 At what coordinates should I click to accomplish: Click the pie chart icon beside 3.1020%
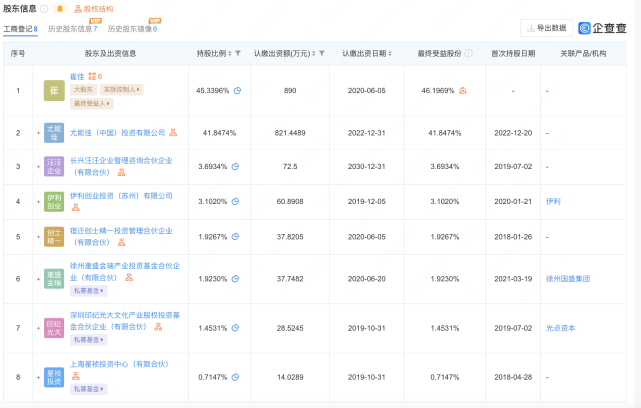point(235,202)
